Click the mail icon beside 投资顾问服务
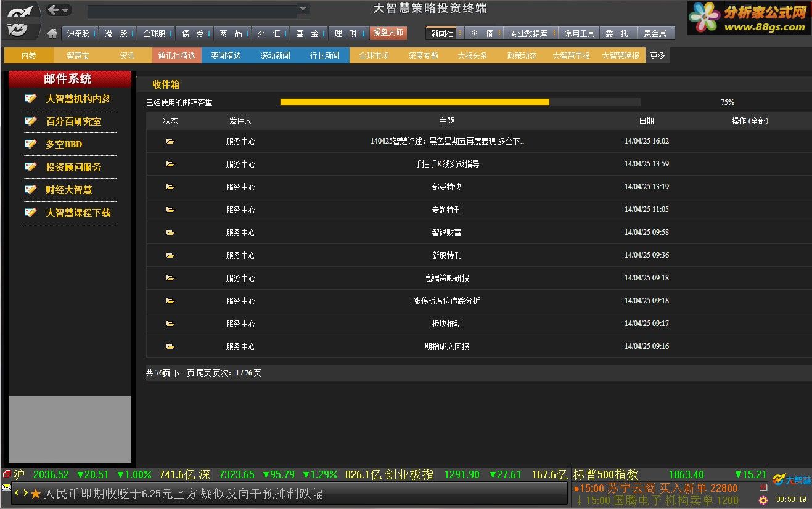Viewport: 812px width, 509px height. point(31,167)
